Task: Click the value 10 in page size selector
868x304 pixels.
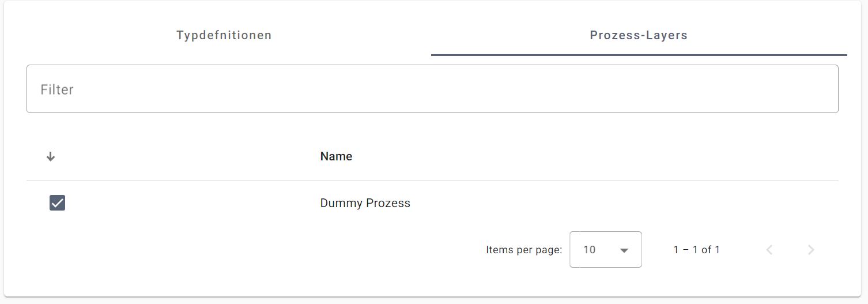Action: (x=589, y=250)
